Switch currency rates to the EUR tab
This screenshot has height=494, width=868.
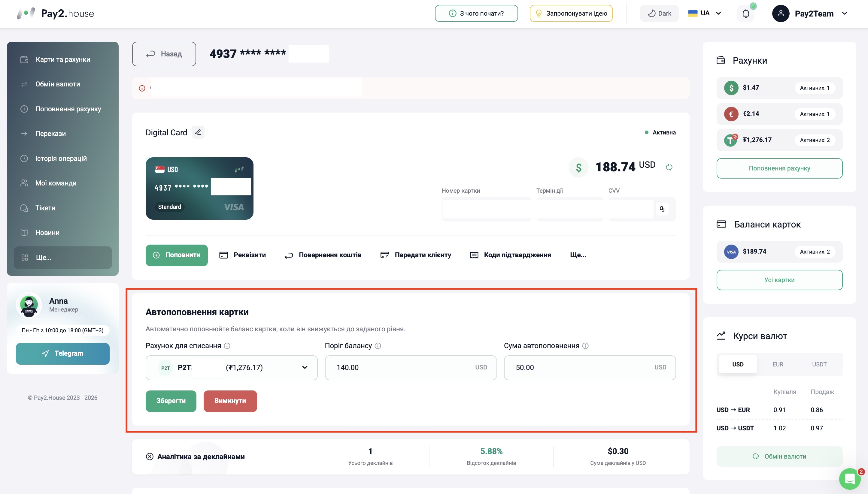778,364
